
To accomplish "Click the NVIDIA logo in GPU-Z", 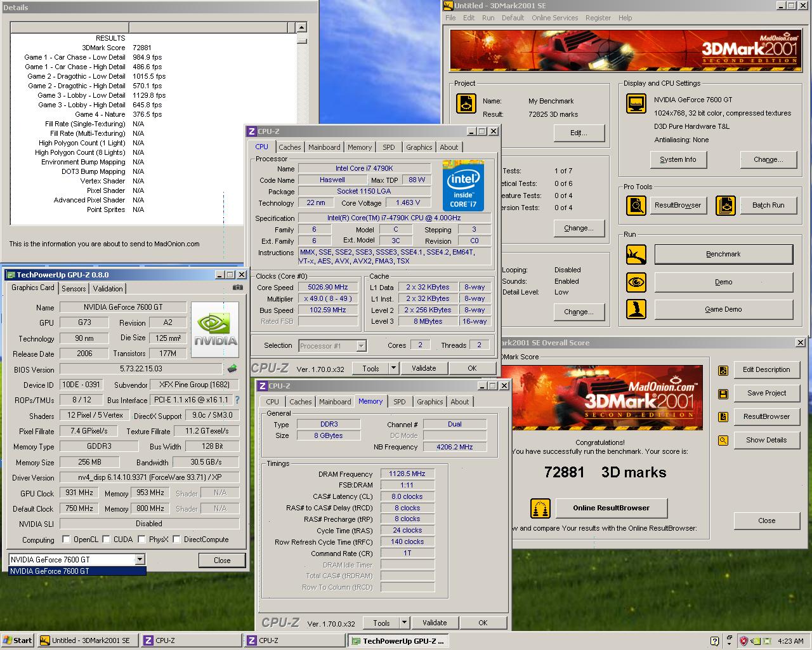I will tap(215, 330).
